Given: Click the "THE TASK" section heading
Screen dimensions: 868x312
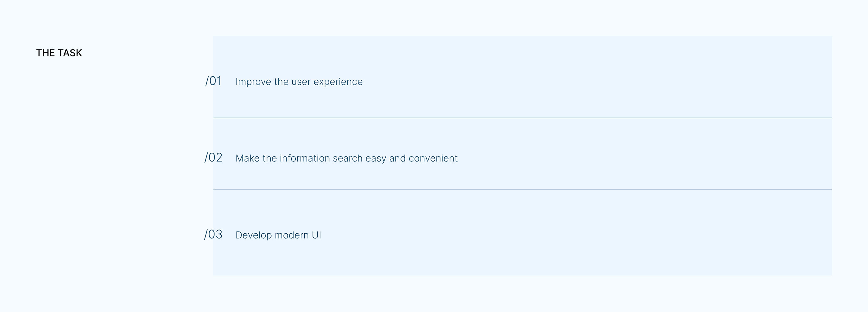Looking at the screenshot, I should point(59,53).
